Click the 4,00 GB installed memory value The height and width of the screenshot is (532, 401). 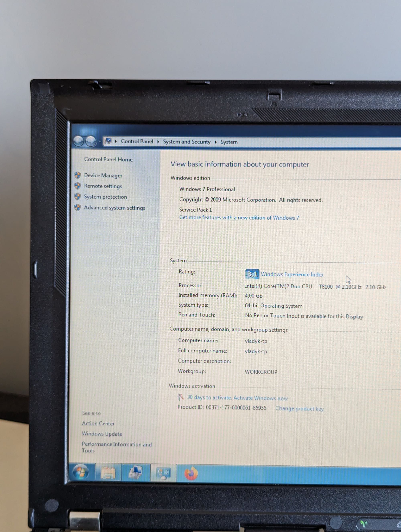(x=254, y=296)
